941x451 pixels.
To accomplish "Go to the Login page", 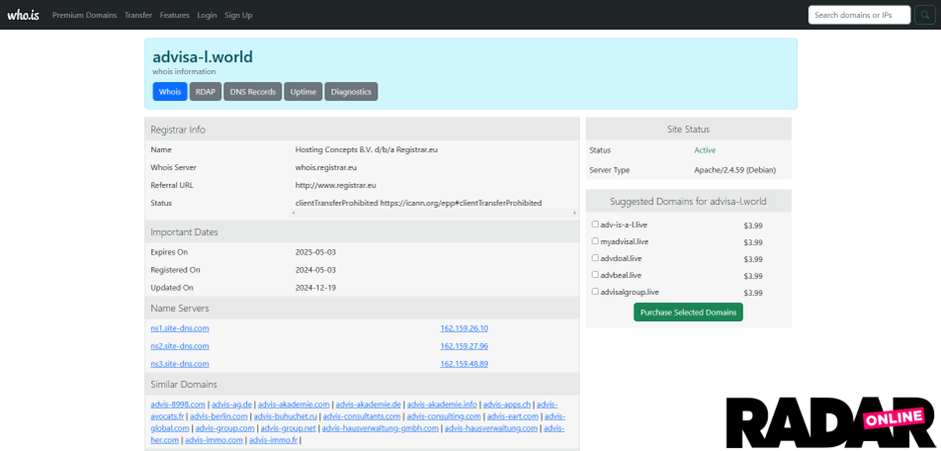I will pos(207,16).
